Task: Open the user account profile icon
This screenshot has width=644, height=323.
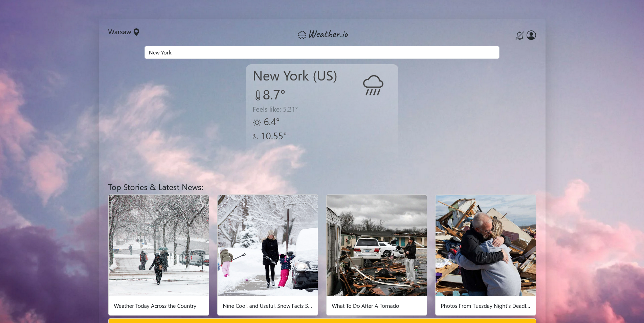Action: click(531, 35)
